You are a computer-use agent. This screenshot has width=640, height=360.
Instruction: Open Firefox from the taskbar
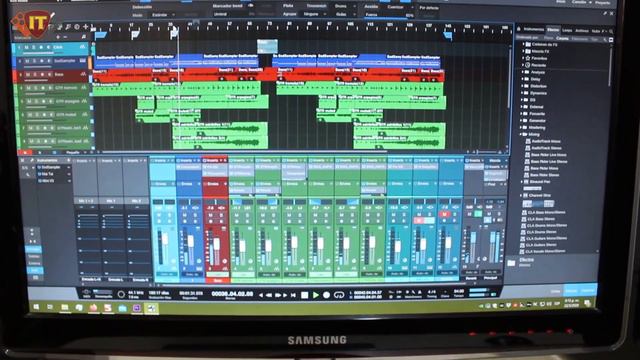pos(93,307)
